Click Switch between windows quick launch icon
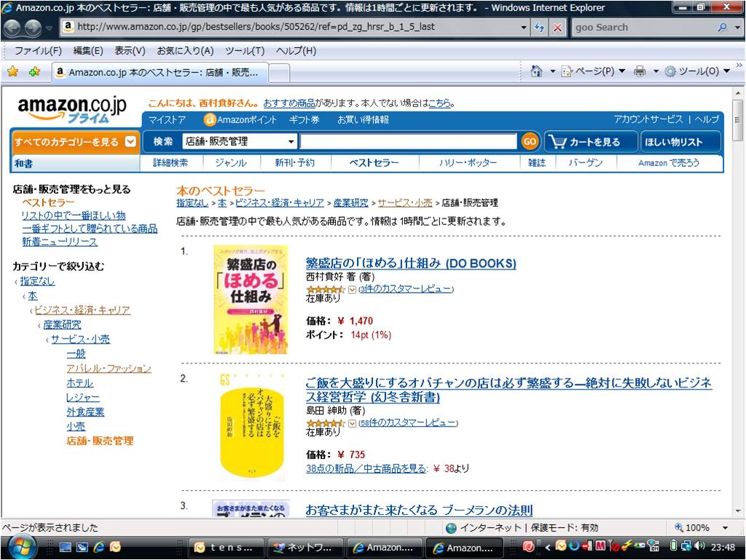Screen dimensions: 746x560 point(82,547)
